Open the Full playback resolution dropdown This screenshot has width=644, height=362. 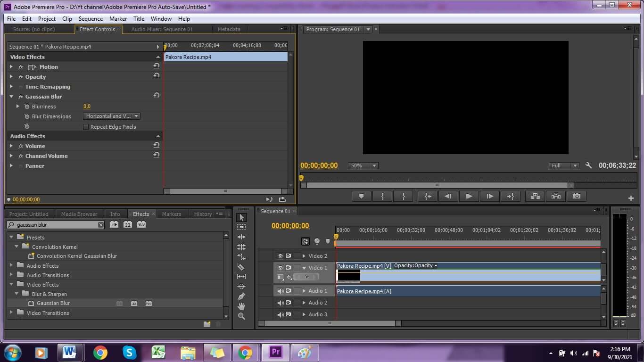click(564, 165)
